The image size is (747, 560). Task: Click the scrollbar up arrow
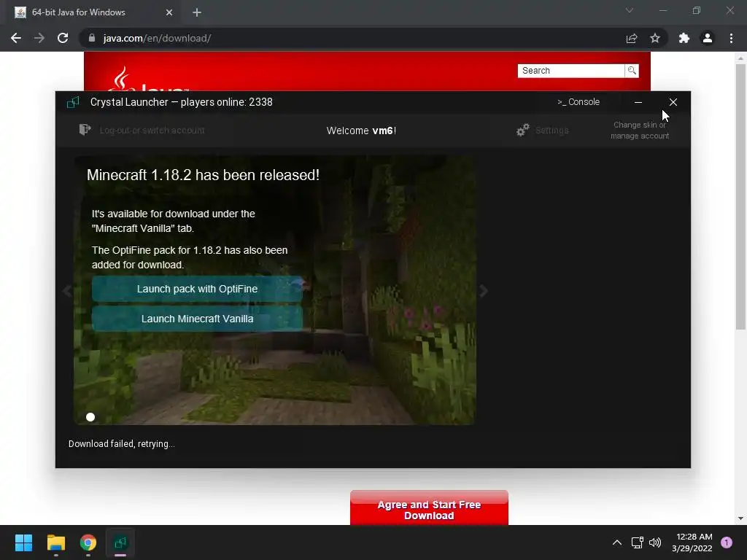tap(740, 58)
